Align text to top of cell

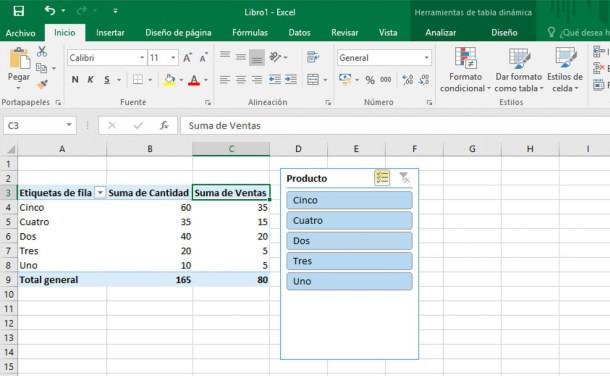click(x=225, y=56)
